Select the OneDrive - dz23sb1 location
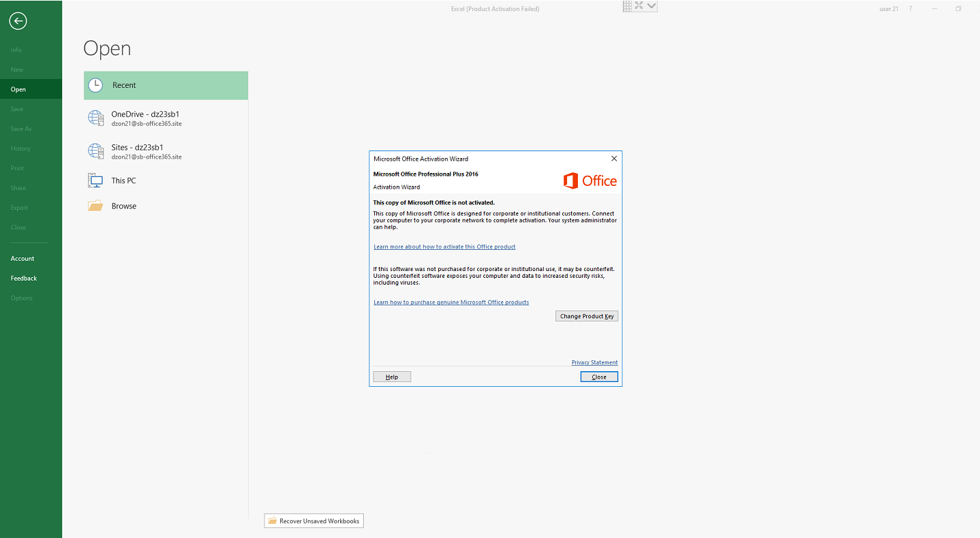 tap(166, 118)
